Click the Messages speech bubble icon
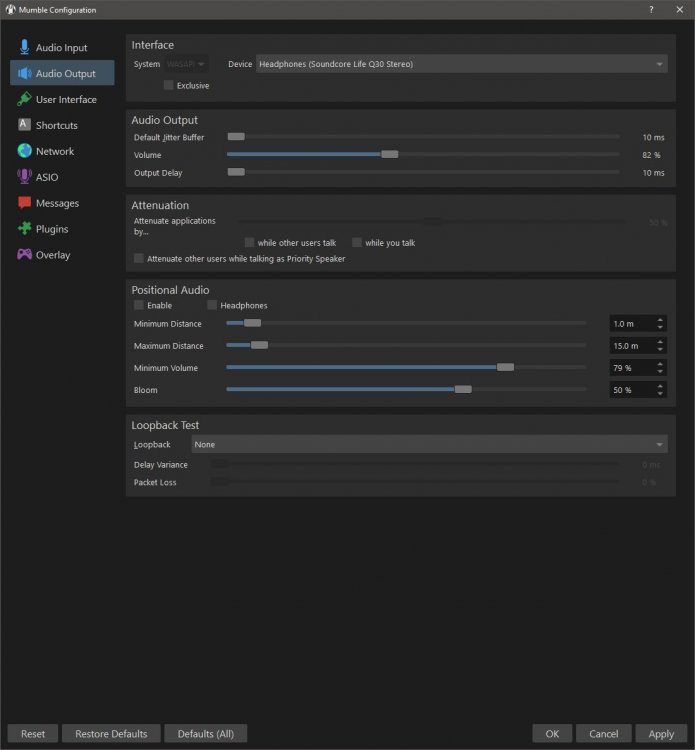695x750 pixels. tap(24, 203)
